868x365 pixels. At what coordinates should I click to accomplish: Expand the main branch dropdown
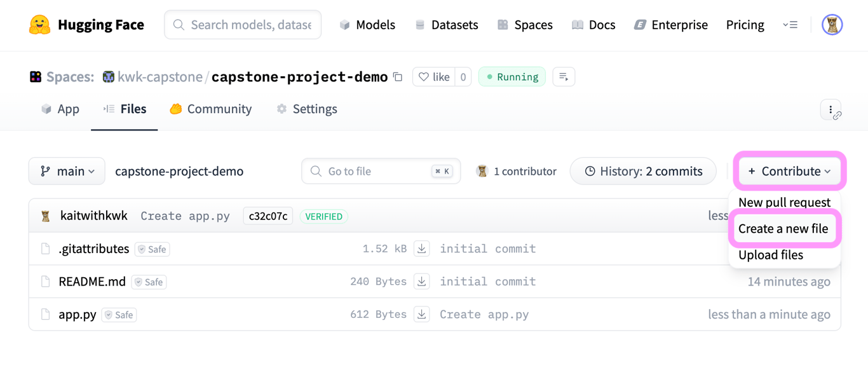(67, 171)
